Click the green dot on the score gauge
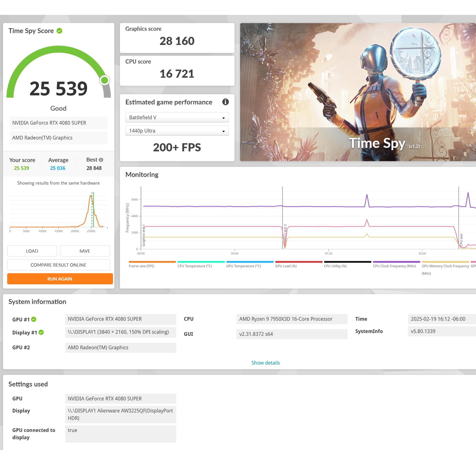Image resolution: width=476 pixels, height=450 pixels. pos(105,80)
